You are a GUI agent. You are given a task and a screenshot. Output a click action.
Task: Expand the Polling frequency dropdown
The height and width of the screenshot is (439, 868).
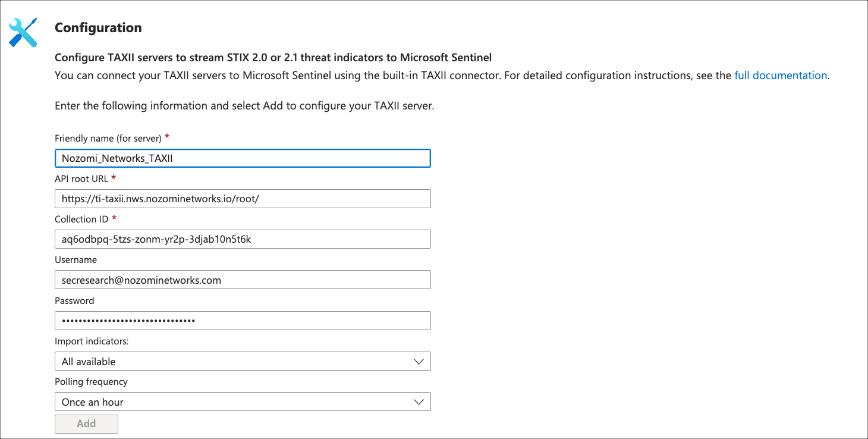(x=243, y=402)
